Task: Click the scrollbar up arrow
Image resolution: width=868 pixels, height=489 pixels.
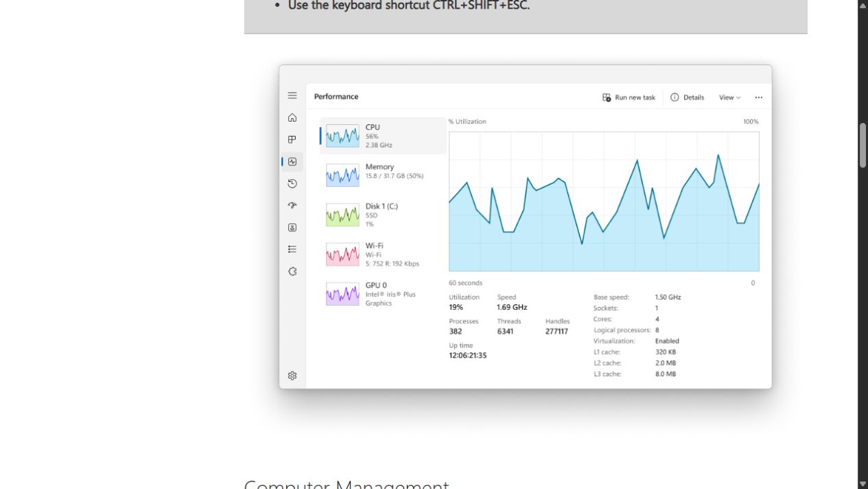Action: click(x=863, y=5)
